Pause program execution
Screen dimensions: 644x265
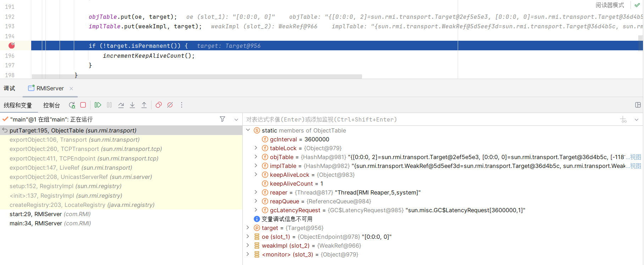(x=109, y=105)
